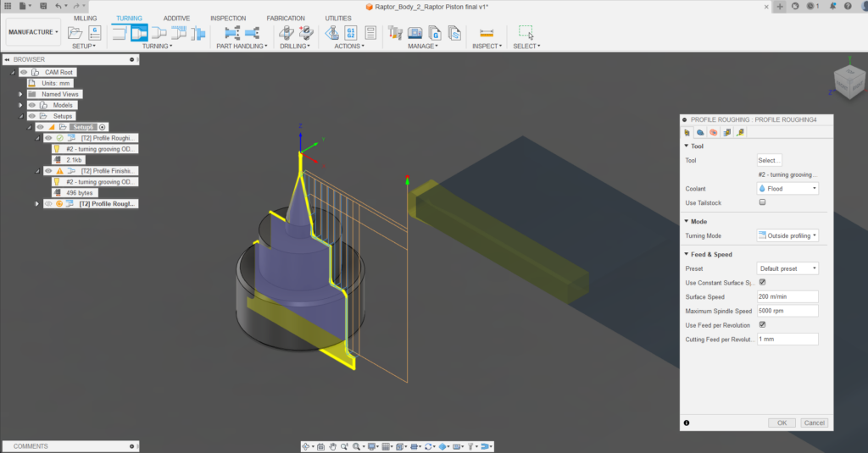This screenshot has width=868, height=453.
Task: Select the highlighted Turning Profile Roughing icon
Action: [139, 33]
